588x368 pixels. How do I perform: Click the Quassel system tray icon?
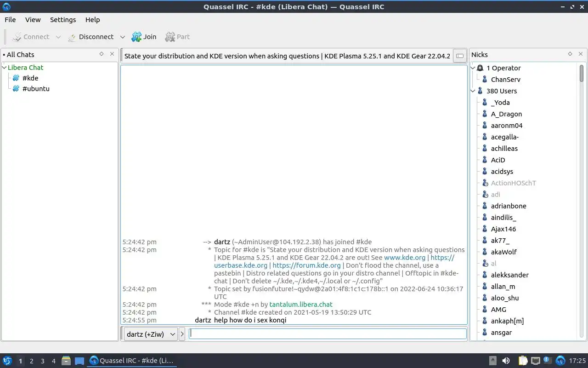[x=560, y=361]
